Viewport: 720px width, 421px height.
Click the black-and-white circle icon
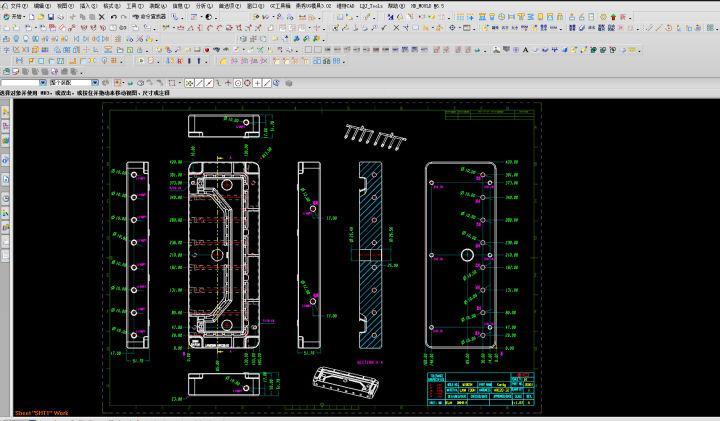208,17
